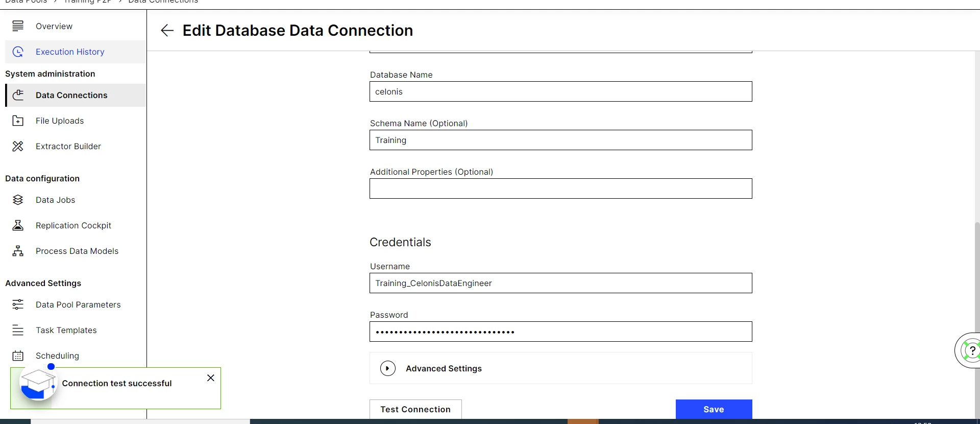Click the Connection test successful message
The image size is (980, 424).
tap(117, 383)
